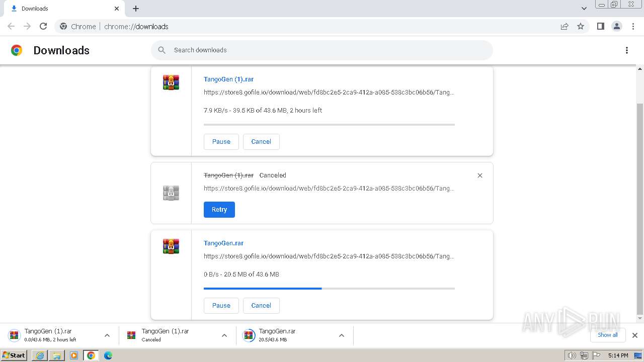Click the network icon in system tray
The height and width of the screenshot is (362, 644).
[x=584, y=355]
